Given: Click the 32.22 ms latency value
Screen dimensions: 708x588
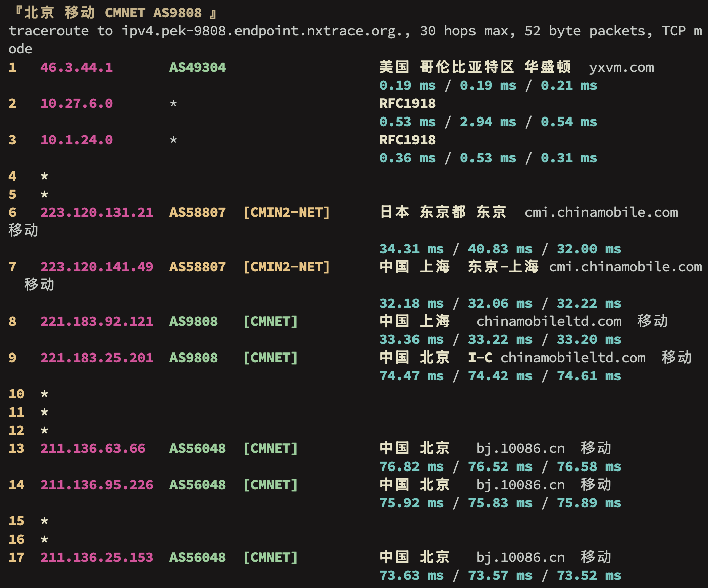Looking at the screenshot, I should [589, 303].
